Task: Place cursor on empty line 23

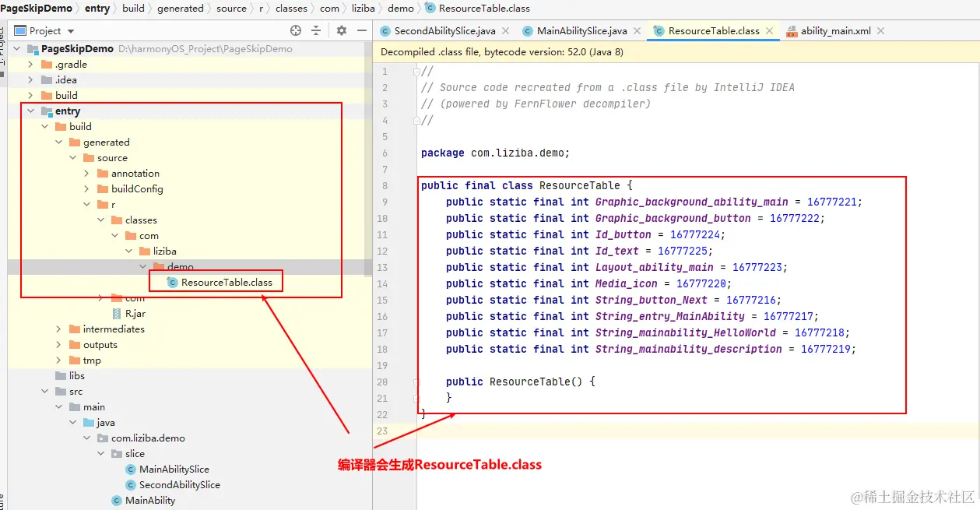Action: (697, 431)
